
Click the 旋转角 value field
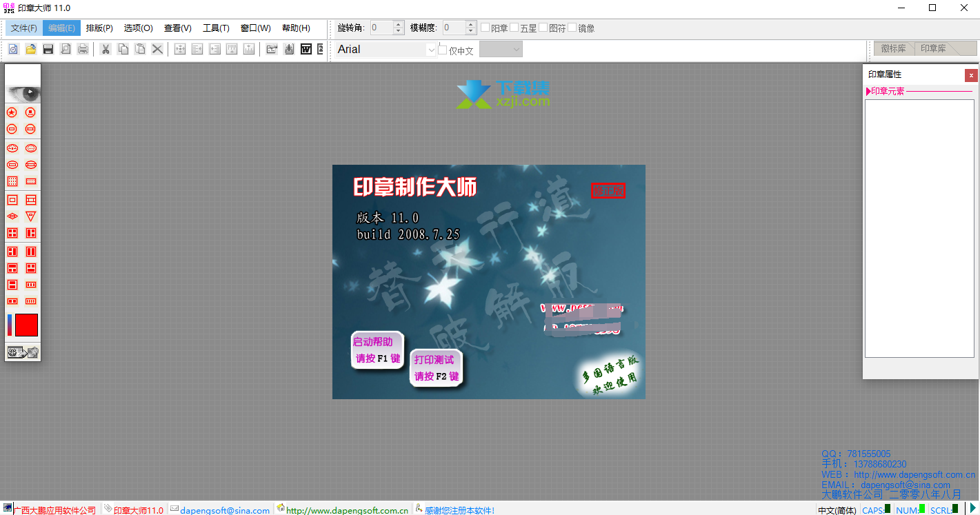381,28
